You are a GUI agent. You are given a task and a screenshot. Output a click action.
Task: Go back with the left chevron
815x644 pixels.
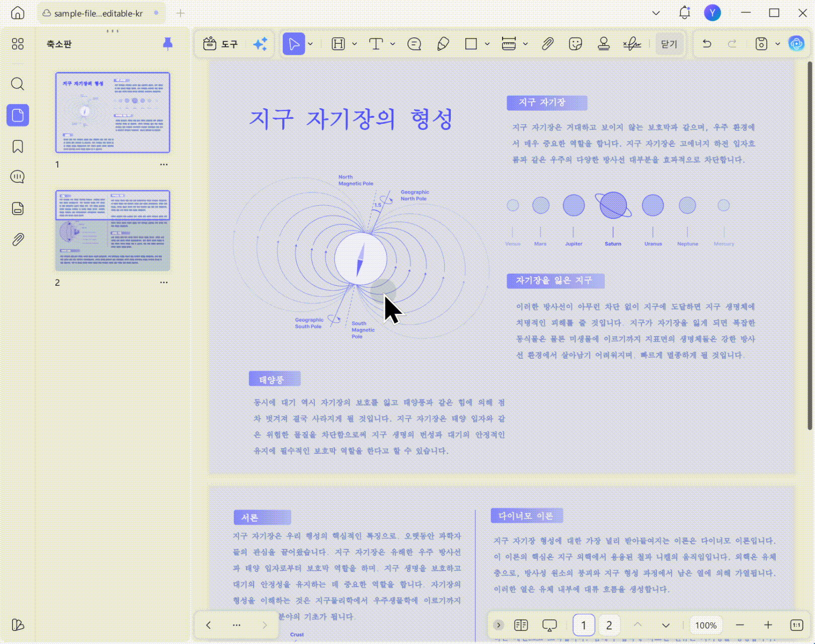208,625
